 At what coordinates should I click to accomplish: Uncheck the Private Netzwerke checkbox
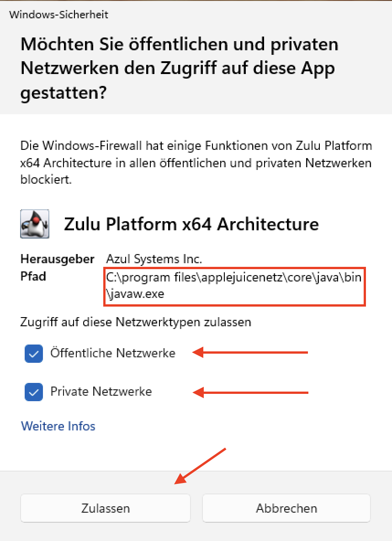pos(34,392)
